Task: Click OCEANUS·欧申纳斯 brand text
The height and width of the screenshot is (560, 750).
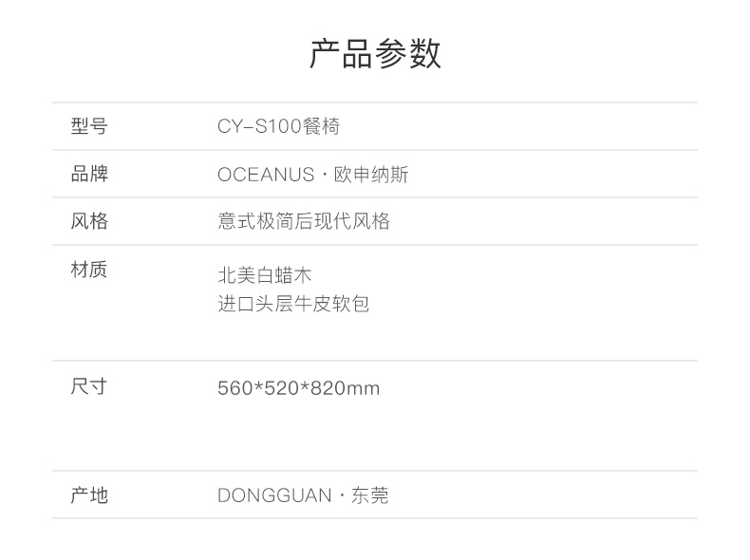Action: [313, 175]
